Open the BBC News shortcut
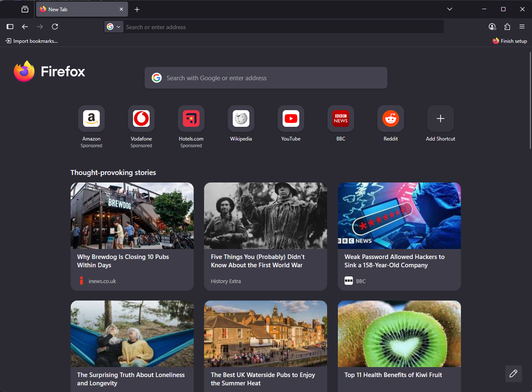 click(340, 119)
